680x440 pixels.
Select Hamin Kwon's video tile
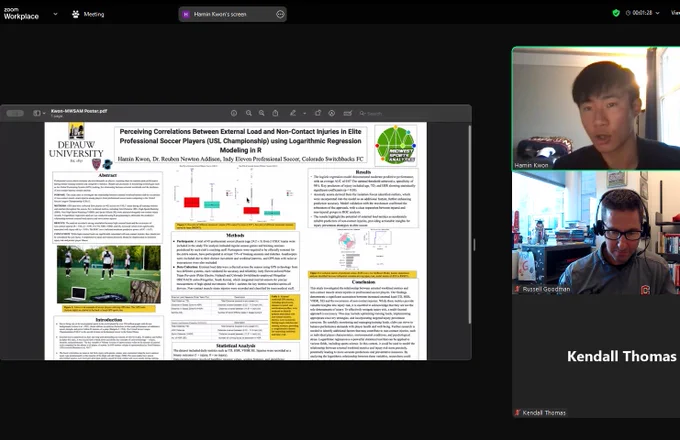coord(596,108)
